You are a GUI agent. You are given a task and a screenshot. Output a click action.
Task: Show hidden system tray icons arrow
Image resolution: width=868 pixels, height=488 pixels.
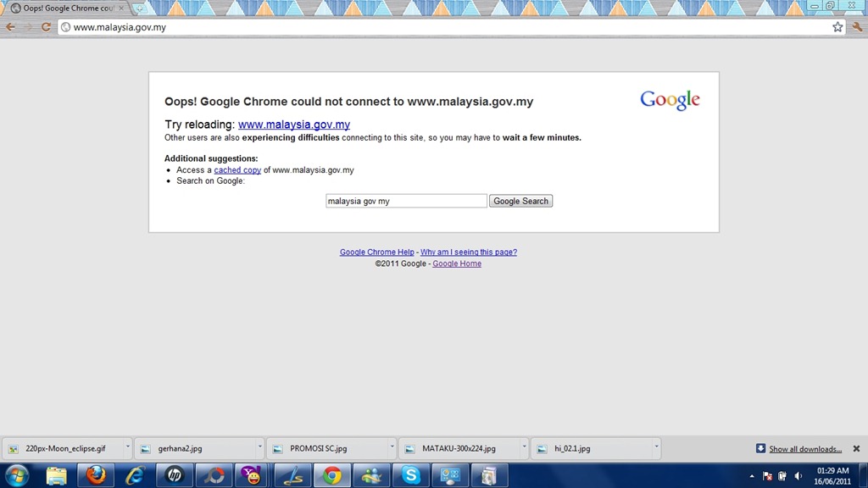(752, 476)
